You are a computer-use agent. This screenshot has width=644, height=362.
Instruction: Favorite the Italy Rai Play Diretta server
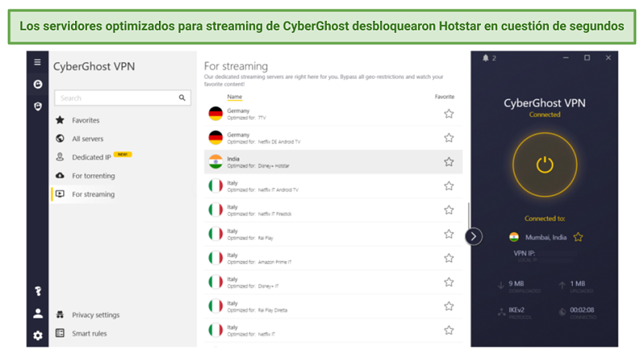pyautogui.click(x=449, y=306)
